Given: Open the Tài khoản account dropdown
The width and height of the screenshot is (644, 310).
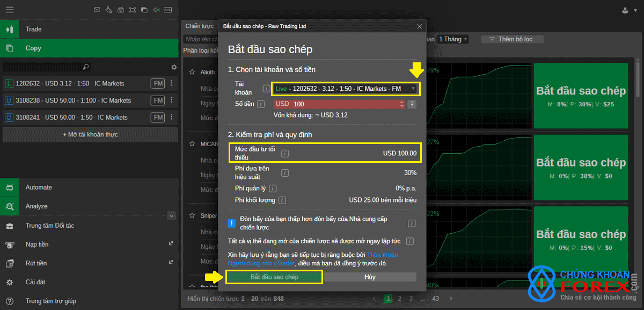Looking at the screenshot, I should coord(345,88).
